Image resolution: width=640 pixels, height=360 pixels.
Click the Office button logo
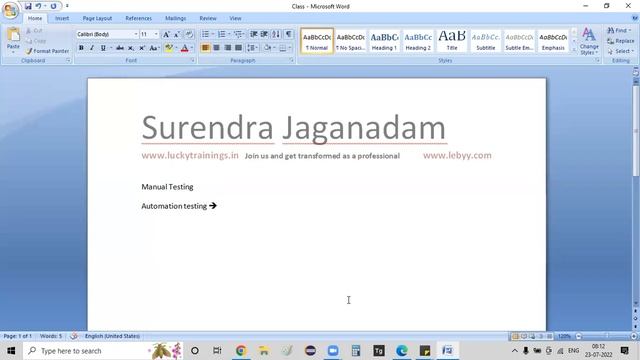[10, 10]
